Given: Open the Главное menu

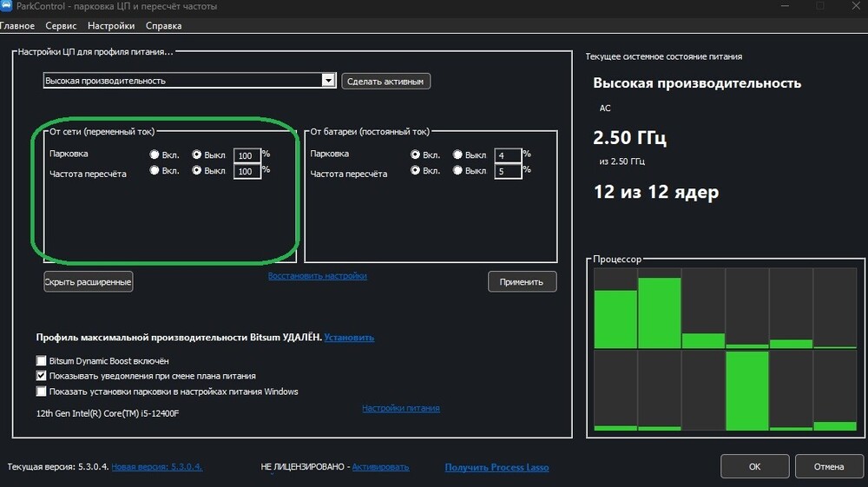Looking at the screenshot, I should 17,26.
